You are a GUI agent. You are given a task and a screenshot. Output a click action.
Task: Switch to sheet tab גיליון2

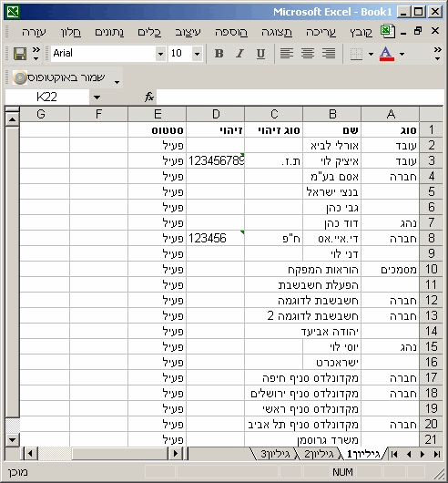click(319, 454)
